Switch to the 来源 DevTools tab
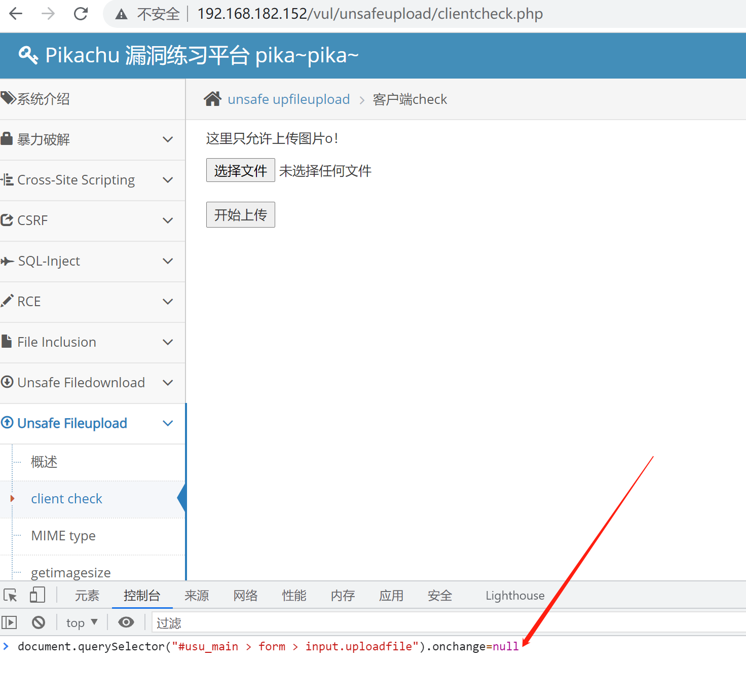The image size is (746, 700). click(197, 596)
